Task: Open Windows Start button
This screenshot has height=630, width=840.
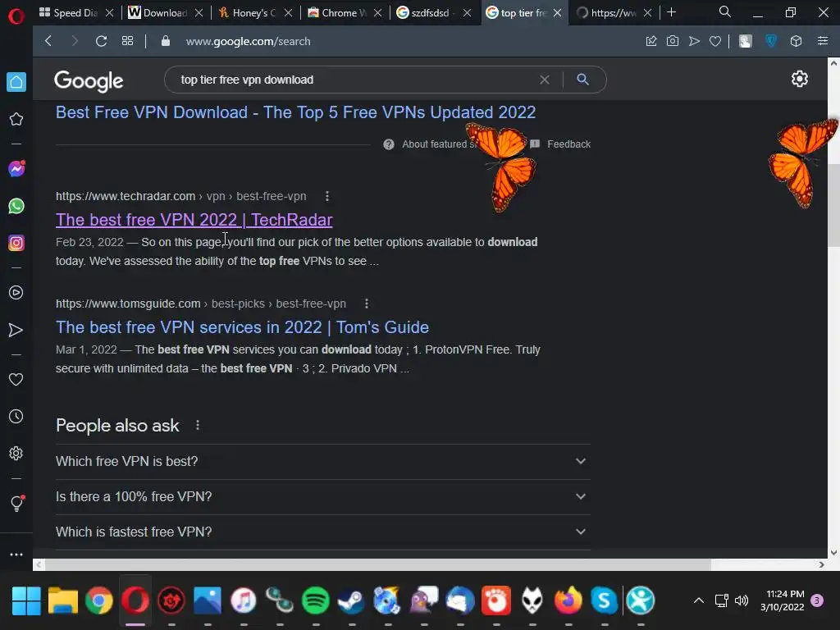Action: click(25, 600)
